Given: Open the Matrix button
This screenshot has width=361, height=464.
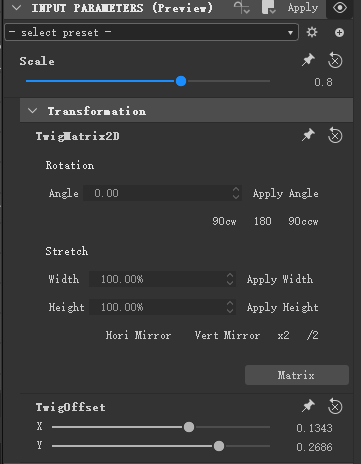Looking at the screenshot, I should [297, 375].
